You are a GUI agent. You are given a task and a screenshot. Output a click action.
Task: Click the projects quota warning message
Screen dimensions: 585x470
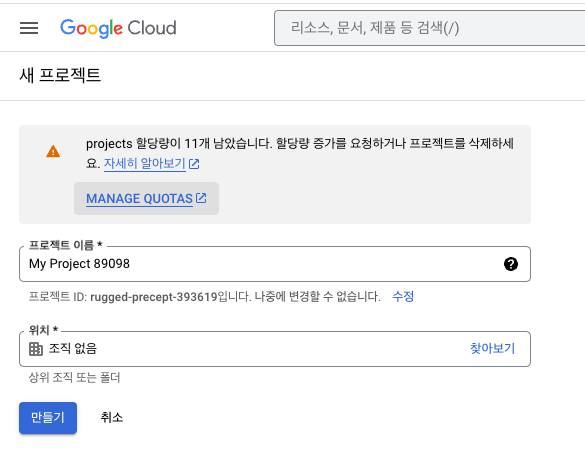point(300,153)
